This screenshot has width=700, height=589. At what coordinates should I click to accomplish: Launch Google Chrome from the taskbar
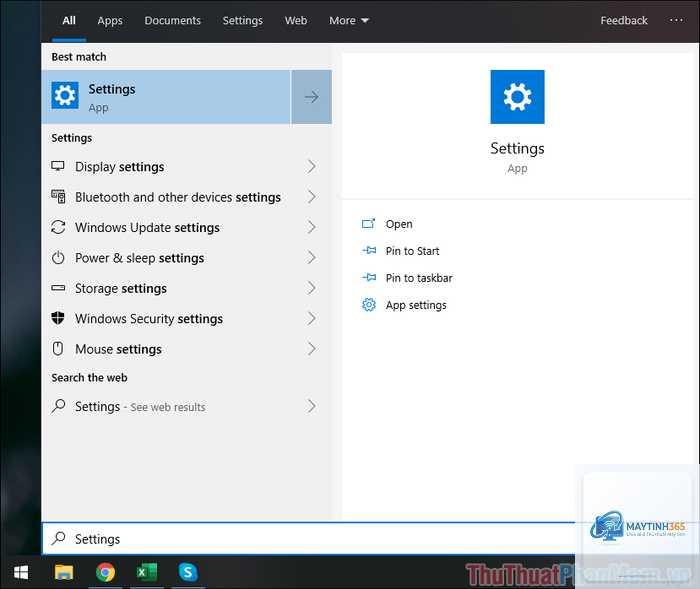[105, 572]
